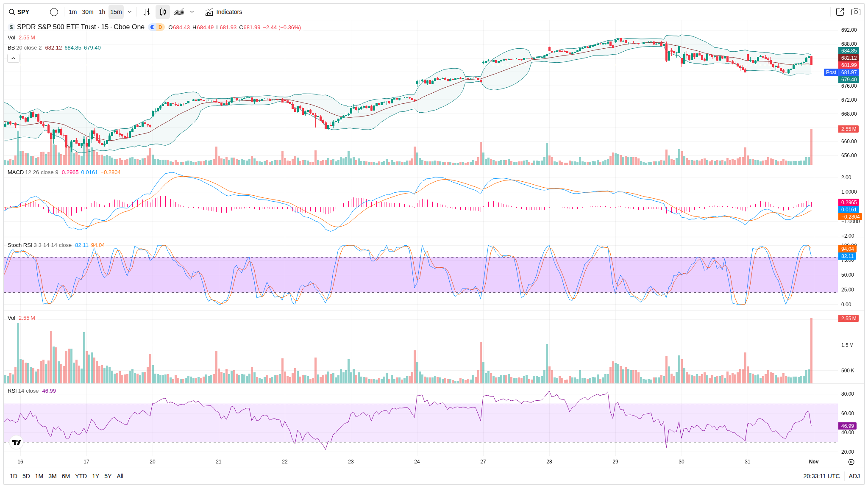The image size is (868, 488).
Task: Click the 20:33:11 UTC timezone button
Action: click(821, 476)
